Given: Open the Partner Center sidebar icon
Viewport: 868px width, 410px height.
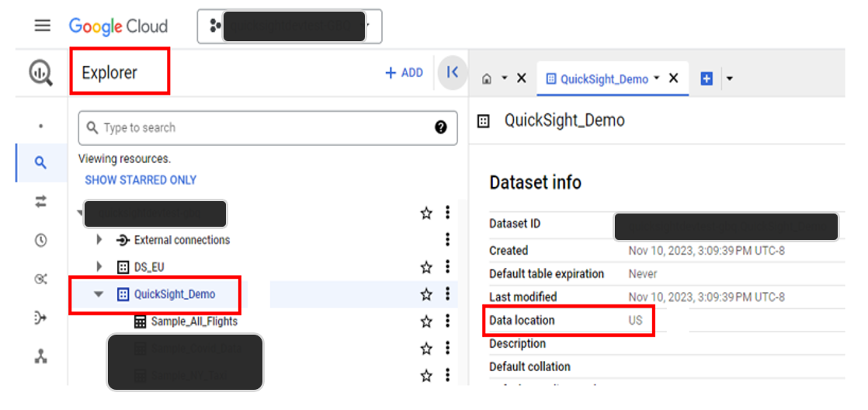Looking at the screenshot, I should [x=40, y=357].
